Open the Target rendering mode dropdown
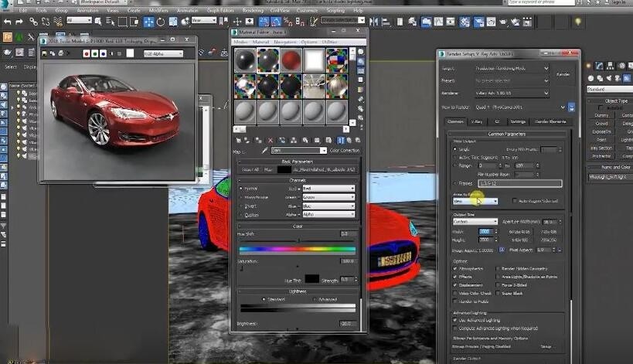Image resolution: width=633 pixels, height=364 pixels. pyautogui.click(x=512, y=68)
